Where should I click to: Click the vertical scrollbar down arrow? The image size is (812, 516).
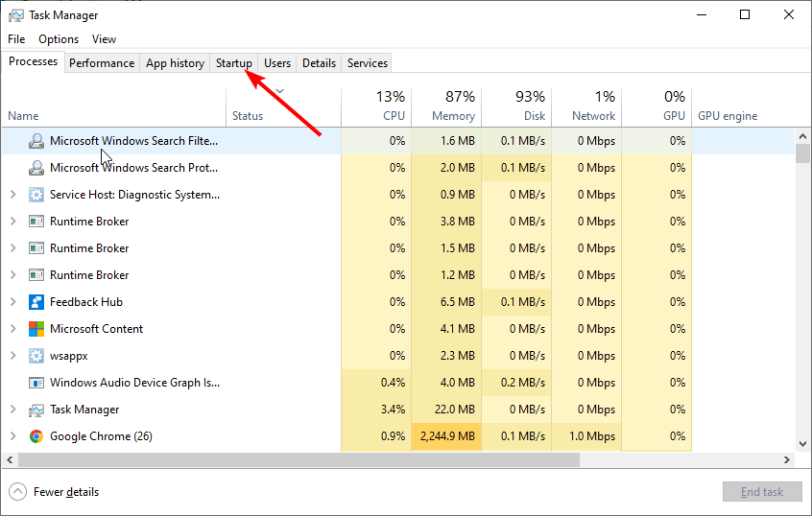(x=802, y=443)
